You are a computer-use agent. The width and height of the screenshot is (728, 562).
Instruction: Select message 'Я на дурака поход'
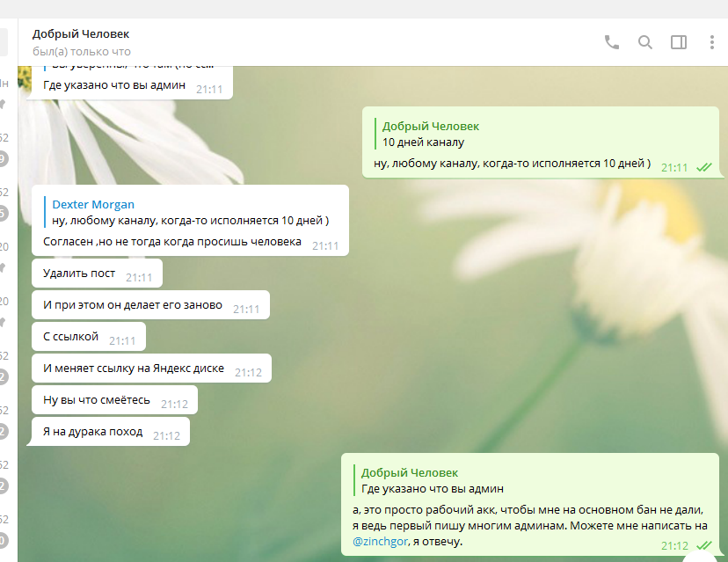[x=111, y=432]
